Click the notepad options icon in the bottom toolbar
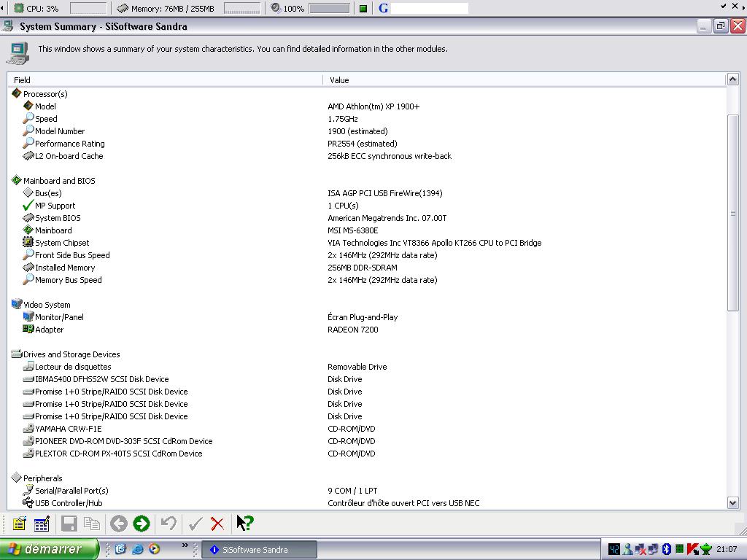747x560 pixels. (x=19, y=524)
